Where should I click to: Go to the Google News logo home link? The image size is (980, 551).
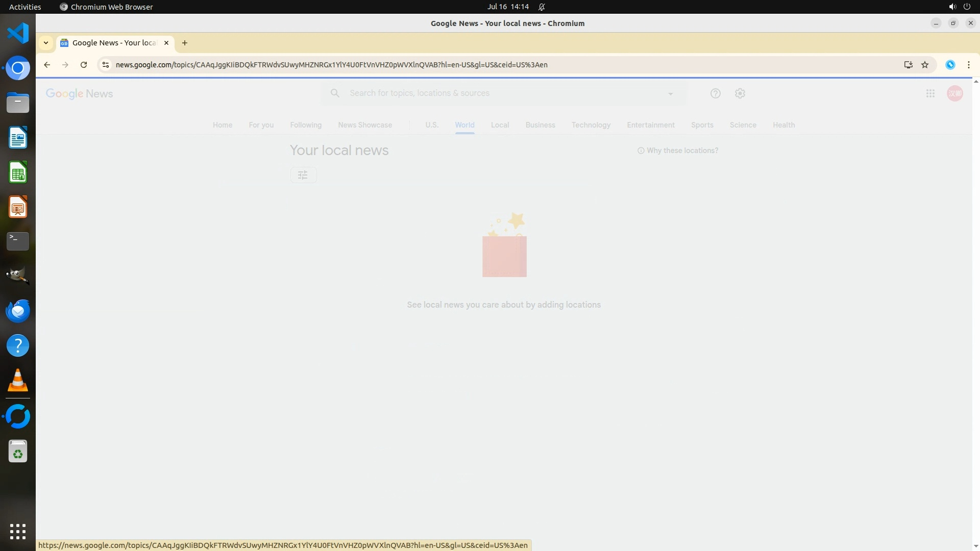point(80,93)
